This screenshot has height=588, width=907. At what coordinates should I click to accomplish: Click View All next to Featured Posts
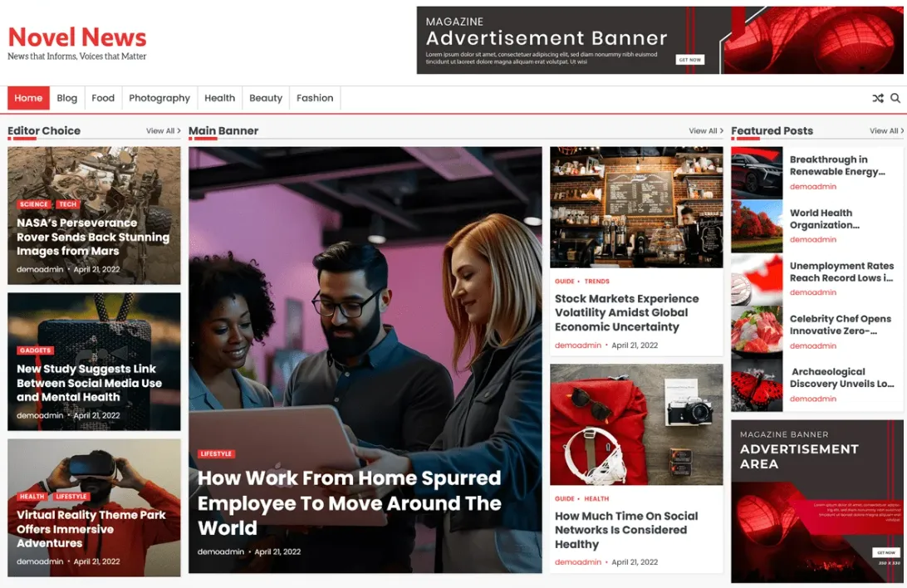pos(887,131)
